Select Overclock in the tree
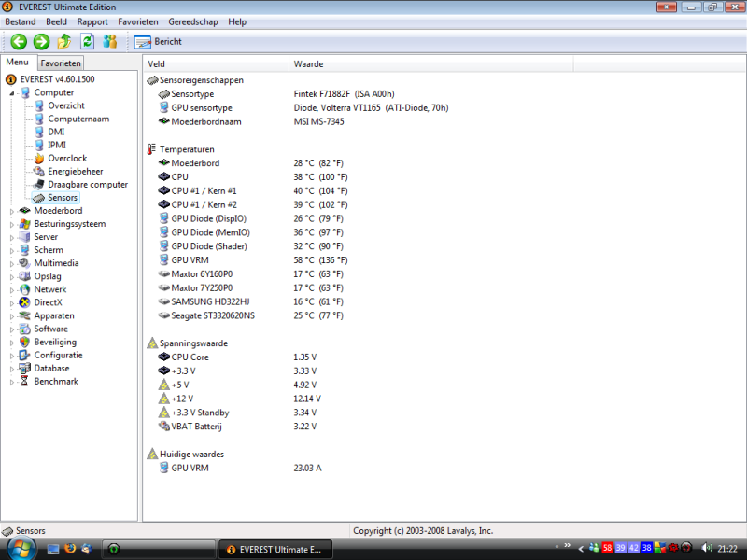 pyautogui.click(x=67, y=159)
